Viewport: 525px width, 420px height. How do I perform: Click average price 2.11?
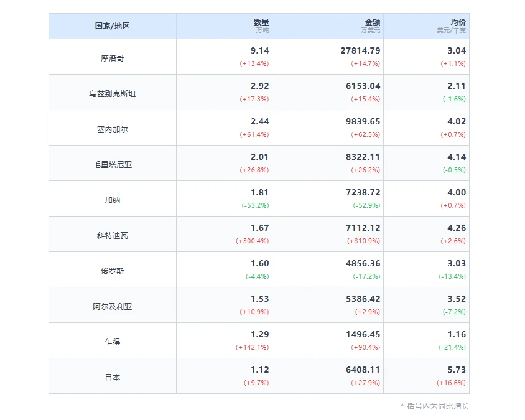pos(457,86)
